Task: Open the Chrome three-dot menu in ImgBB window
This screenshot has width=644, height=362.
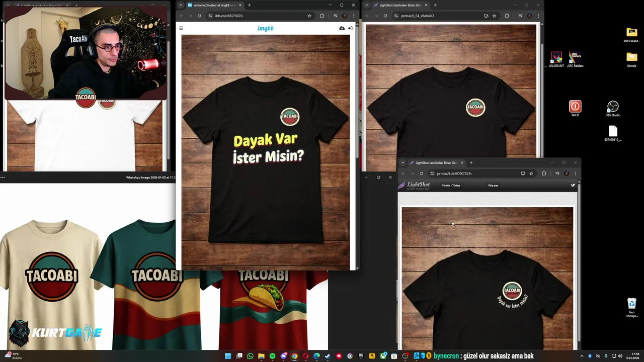Action: [353, 16]
